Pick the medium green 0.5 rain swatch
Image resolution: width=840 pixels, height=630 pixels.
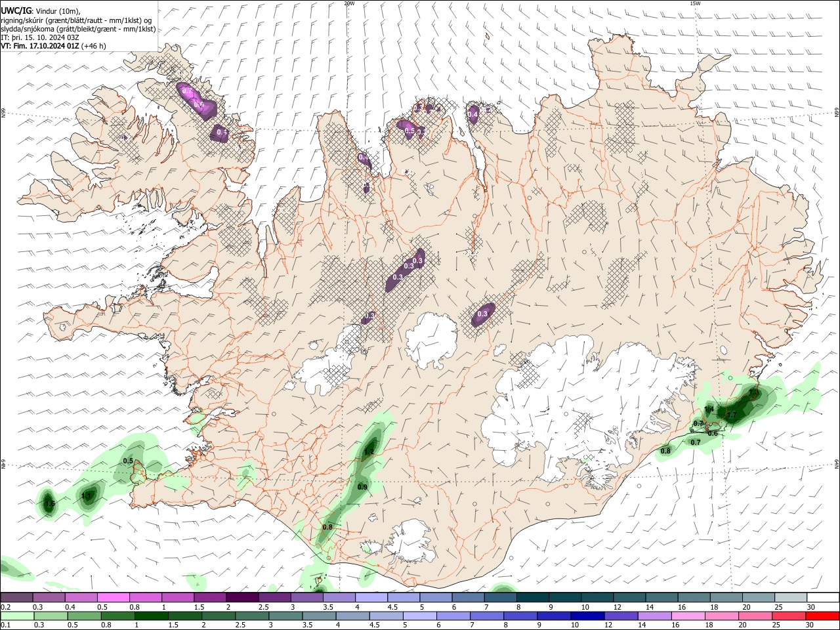(x=84, y=616)
